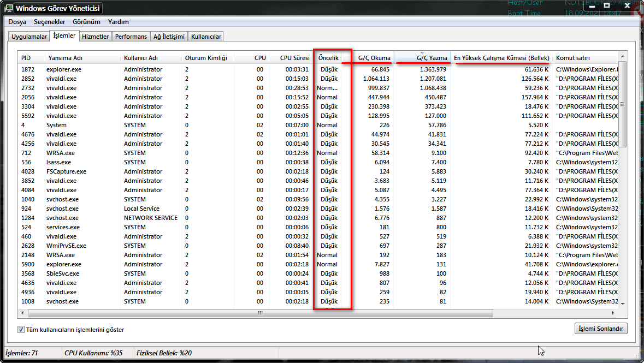The image size is (644, 363).
Task: Select the vivaldi.exe row with PID 4256
Action: pyautogui.click(x=318, y=144)
